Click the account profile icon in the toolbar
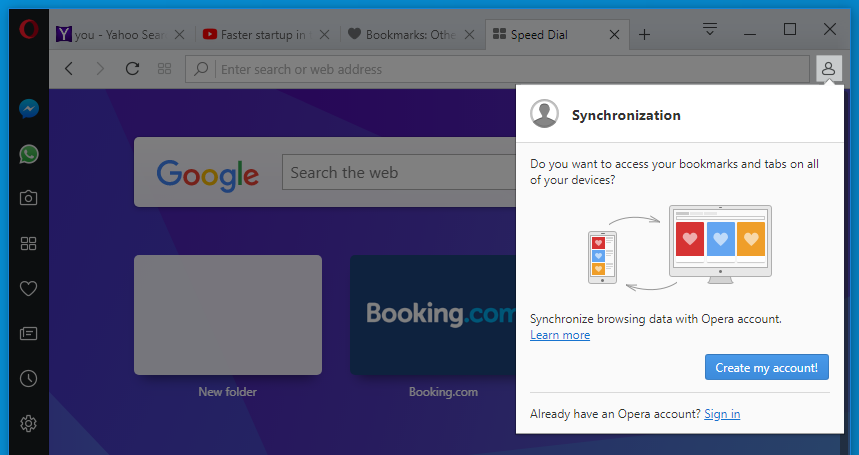The image size is (859, 455). [x=828, y=69]
